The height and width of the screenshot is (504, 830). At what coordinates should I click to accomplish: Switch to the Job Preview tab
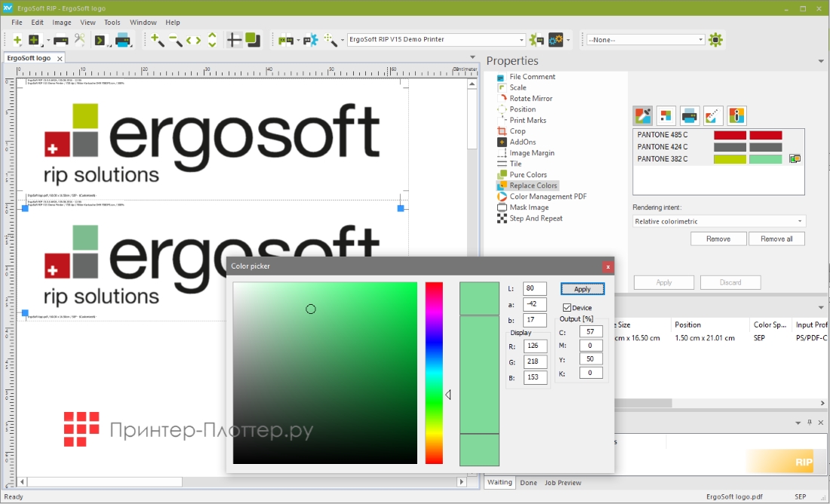pos(563,483)
